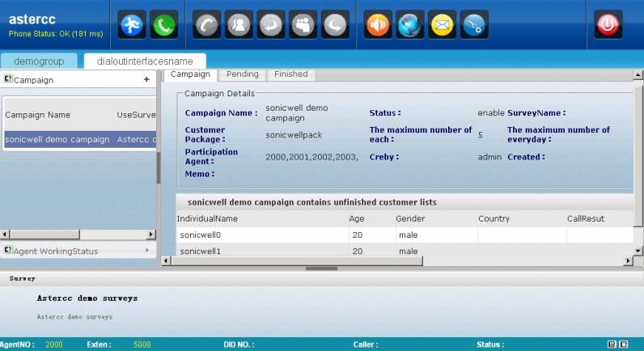Click the blue running-man icon
This screenshot has height=351, width=644.
(x=133, y=25)
